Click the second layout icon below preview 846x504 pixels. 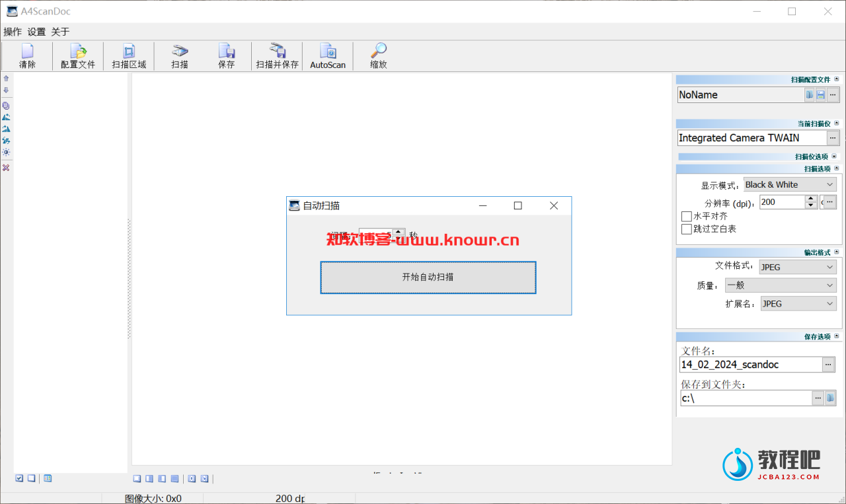[149, 479]
